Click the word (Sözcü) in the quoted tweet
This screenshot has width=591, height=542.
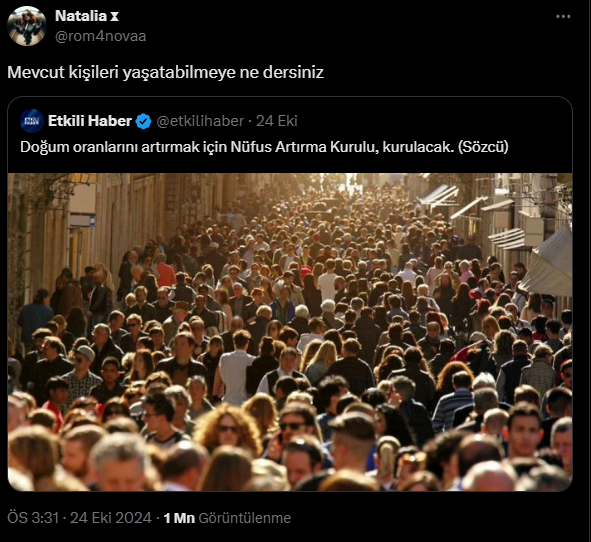(483, 147)
